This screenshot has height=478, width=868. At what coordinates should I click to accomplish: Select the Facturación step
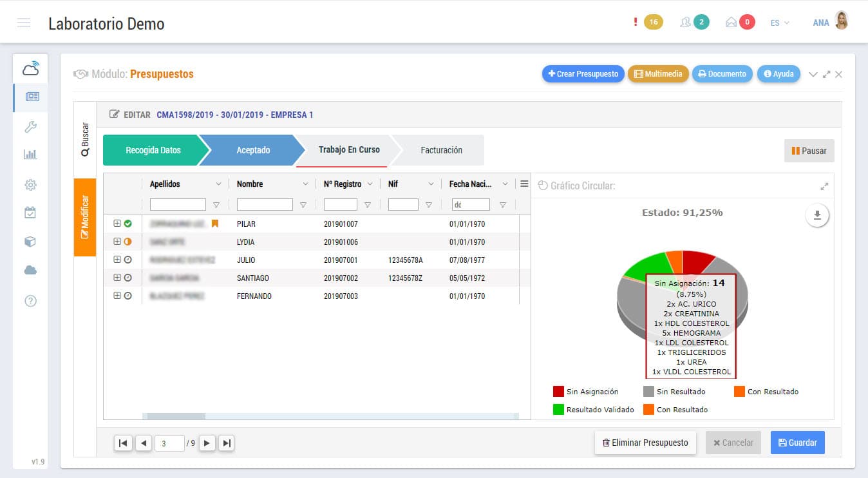pos(441,150)
